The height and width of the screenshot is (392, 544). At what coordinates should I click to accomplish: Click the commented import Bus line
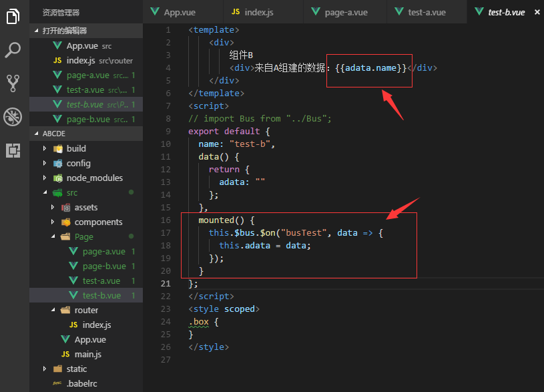tap(260, 118)
